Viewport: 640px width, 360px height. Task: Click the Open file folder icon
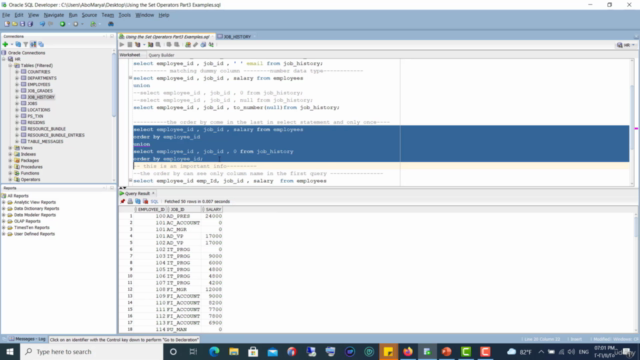[x=15, y=24]
